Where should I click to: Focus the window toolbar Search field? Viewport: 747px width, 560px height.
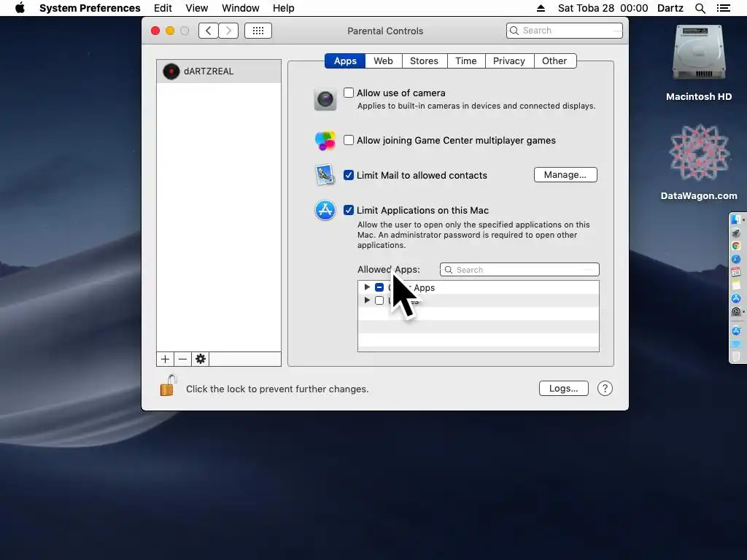pos(565,31)
